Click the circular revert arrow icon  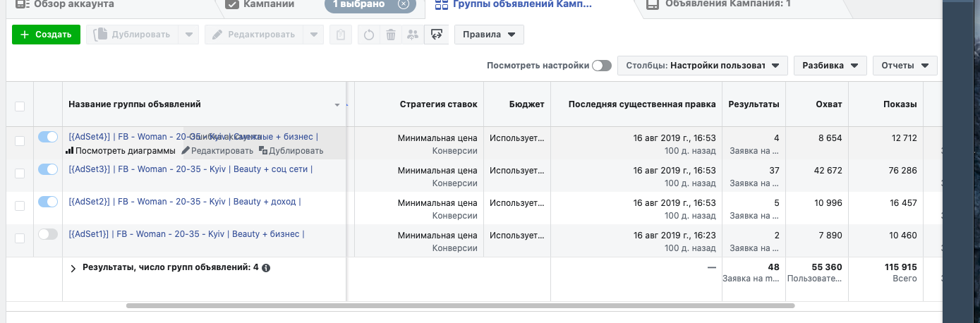(x=368, y=35)
